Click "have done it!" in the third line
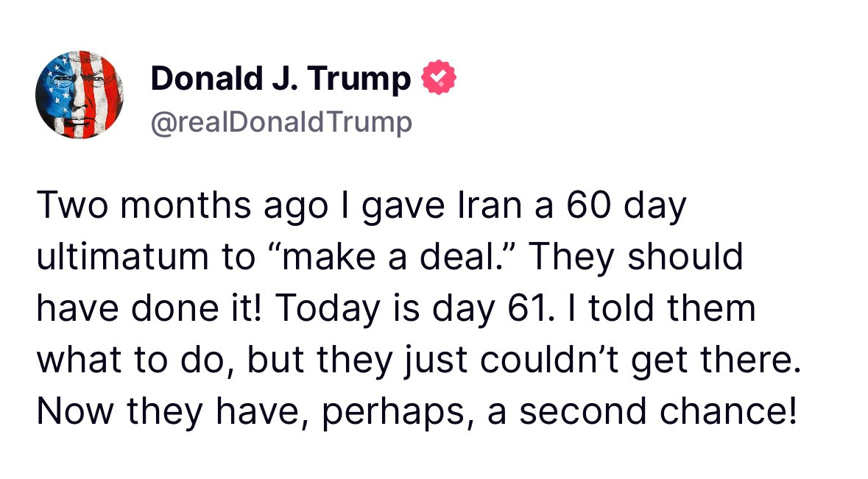 tap(148, 308)
